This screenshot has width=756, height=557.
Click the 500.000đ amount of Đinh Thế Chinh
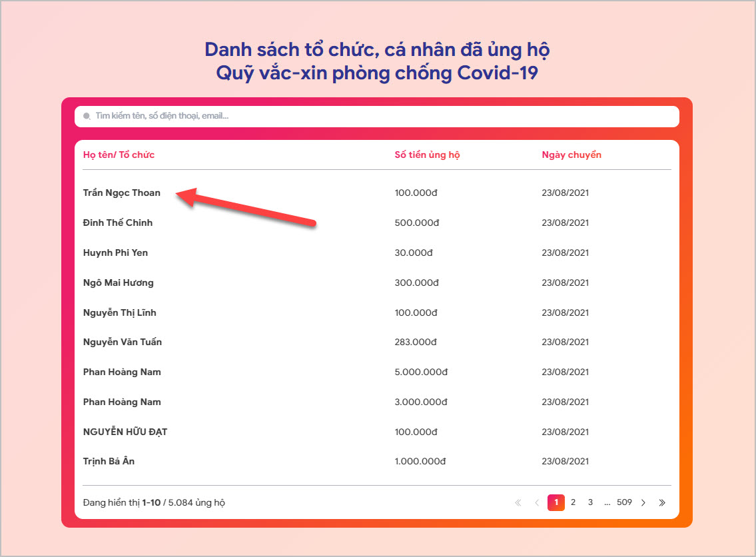tap(416, 223)
